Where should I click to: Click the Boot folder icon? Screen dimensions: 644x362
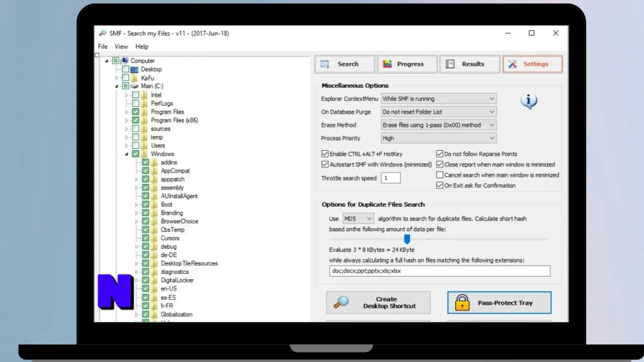[x=154, y=204]
